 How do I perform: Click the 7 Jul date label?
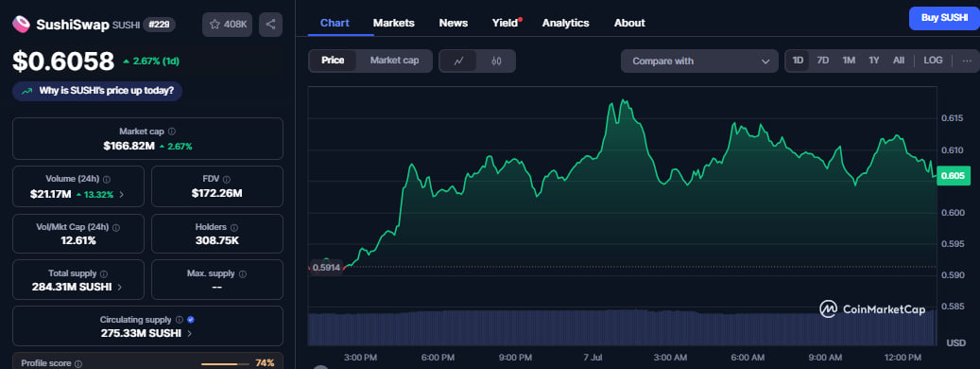click(593, 357)
